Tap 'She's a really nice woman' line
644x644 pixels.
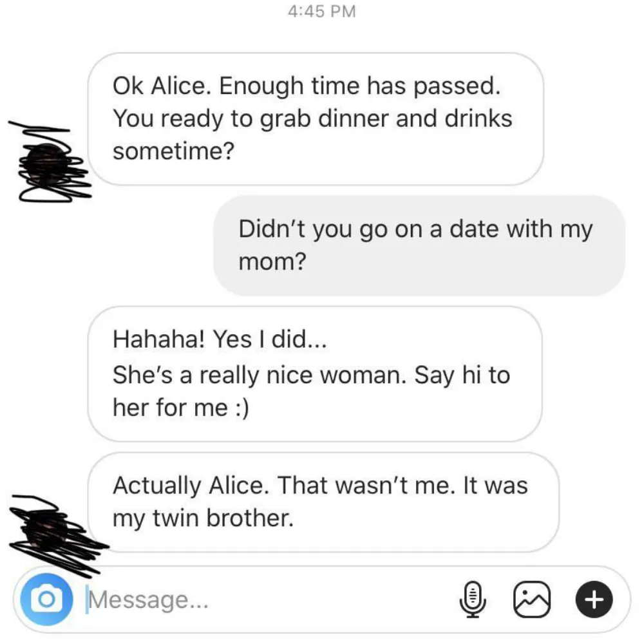click(x=260, y=375)
